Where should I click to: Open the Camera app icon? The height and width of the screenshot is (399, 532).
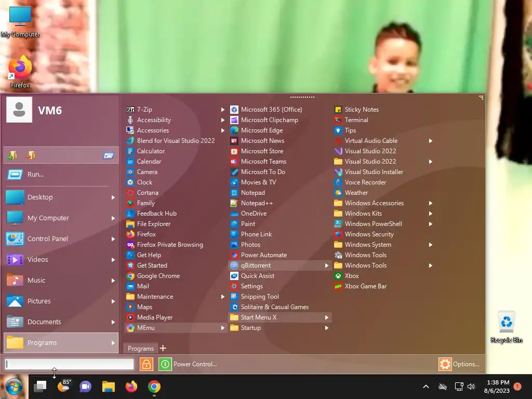[130, 172]
